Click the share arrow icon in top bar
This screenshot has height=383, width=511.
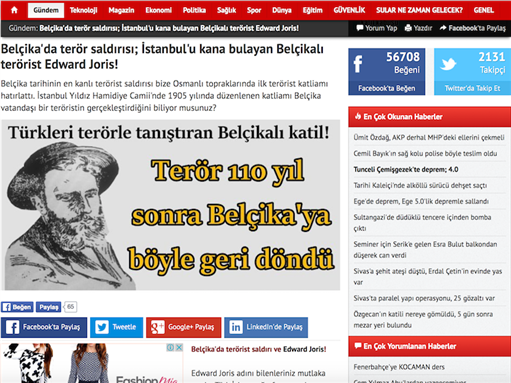pyautogui.click(x=443, y=28)
